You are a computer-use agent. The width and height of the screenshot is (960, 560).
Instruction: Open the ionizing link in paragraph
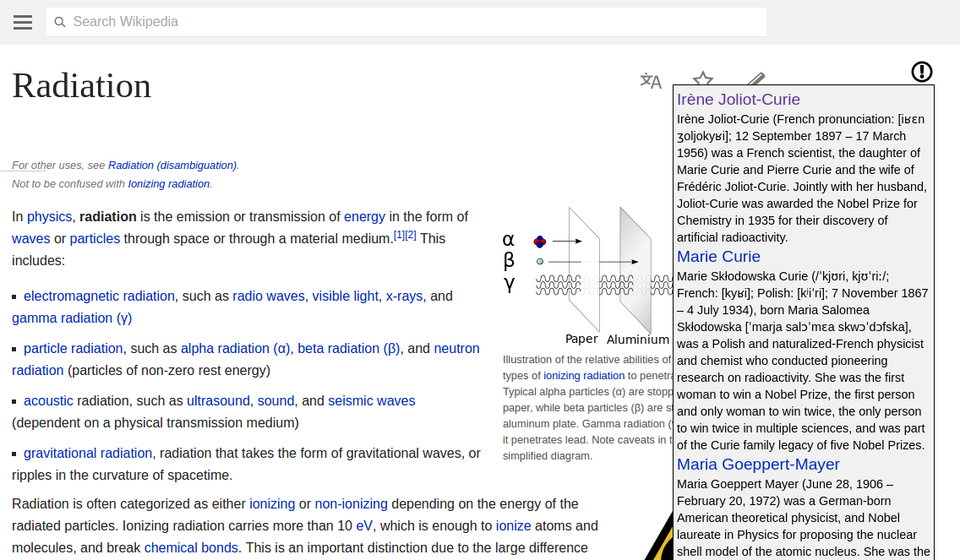pos(272,504)
